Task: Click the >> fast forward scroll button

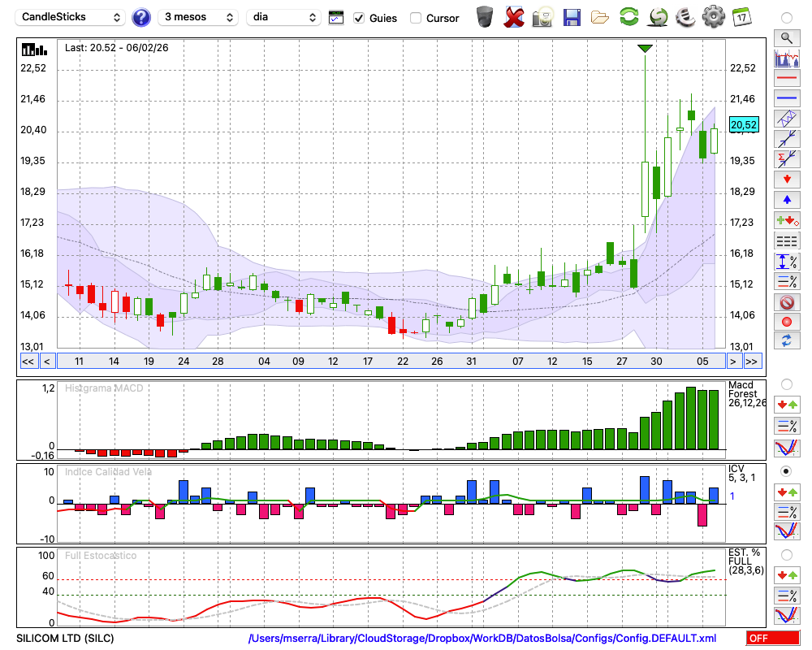Action: tap(753, 361)
